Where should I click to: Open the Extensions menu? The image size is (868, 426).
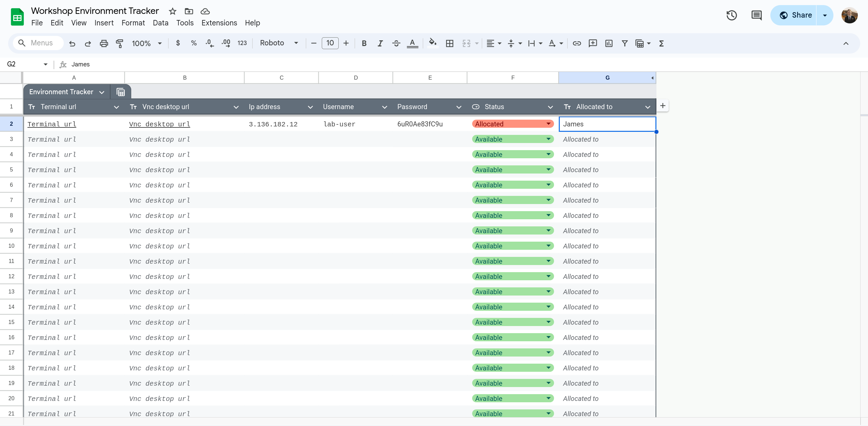219,23
